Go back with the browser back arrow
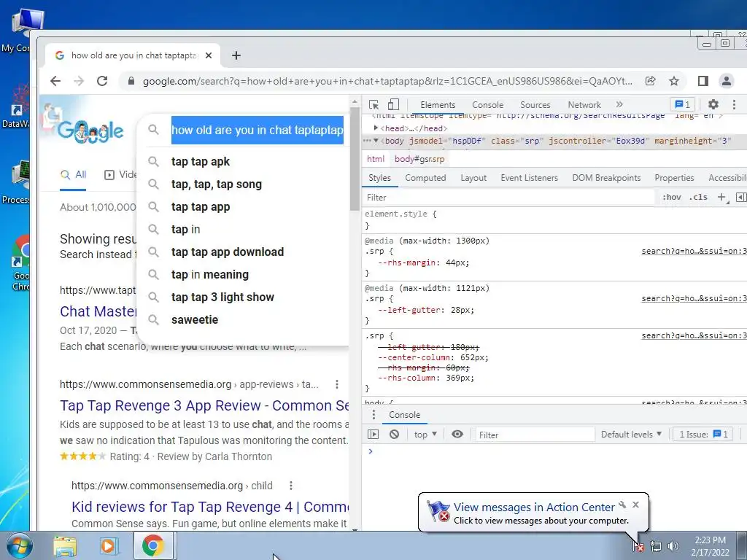The image size is (747, 560). tap(55, 81)
